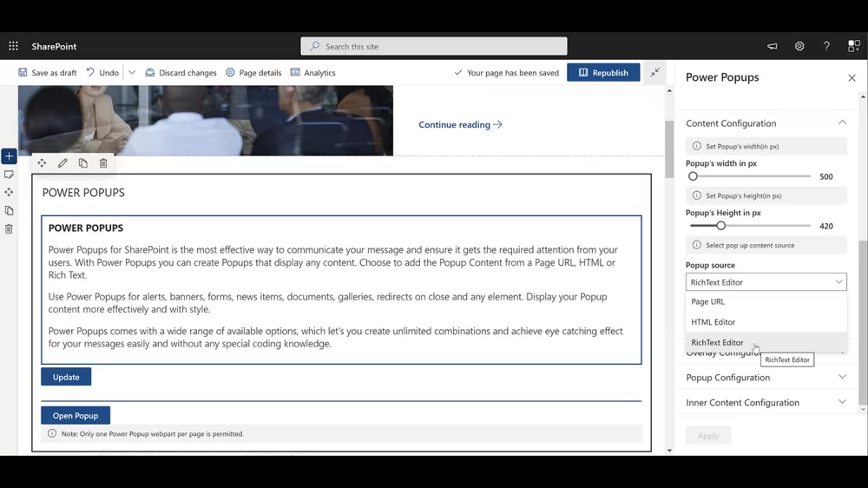The image size is (868, 488).
Task: Click the edit web part pencil icon
Action: 62,163
